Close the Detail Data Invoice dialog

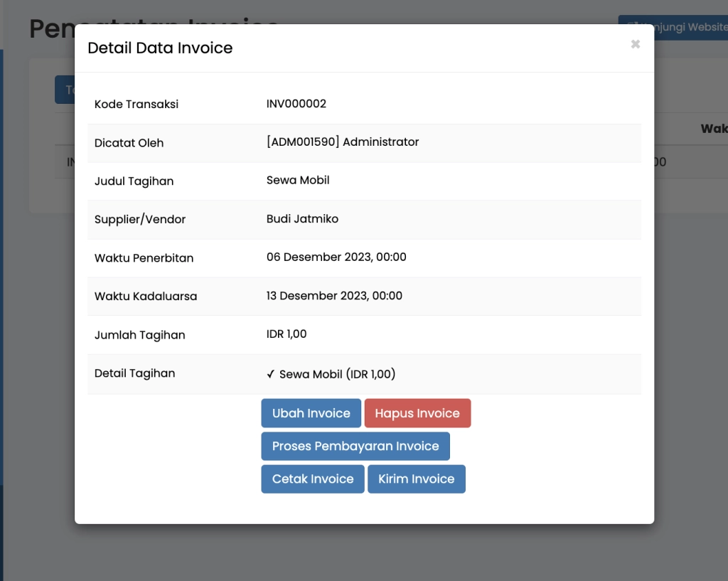tap(635, 44)
